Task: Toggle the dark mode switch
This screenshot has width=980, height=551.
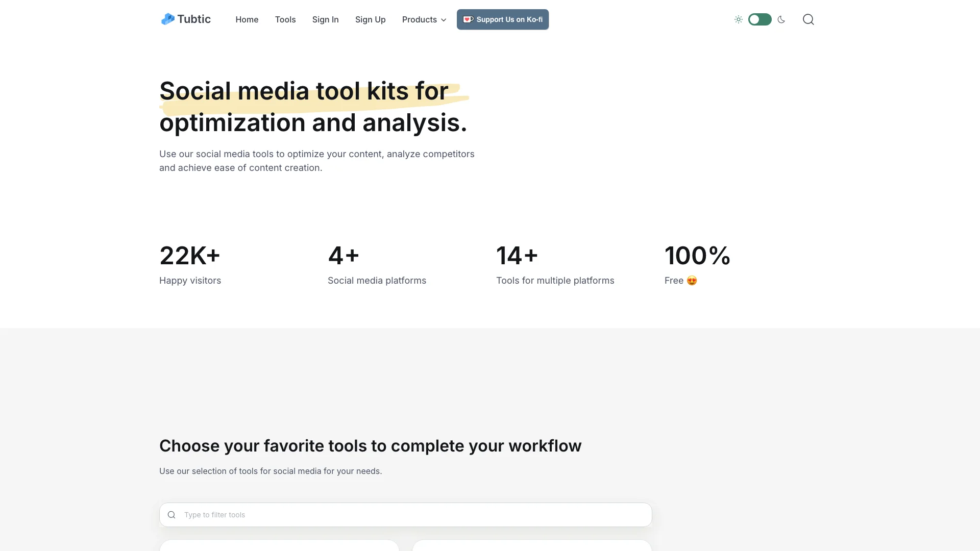Action: [759, 19]
